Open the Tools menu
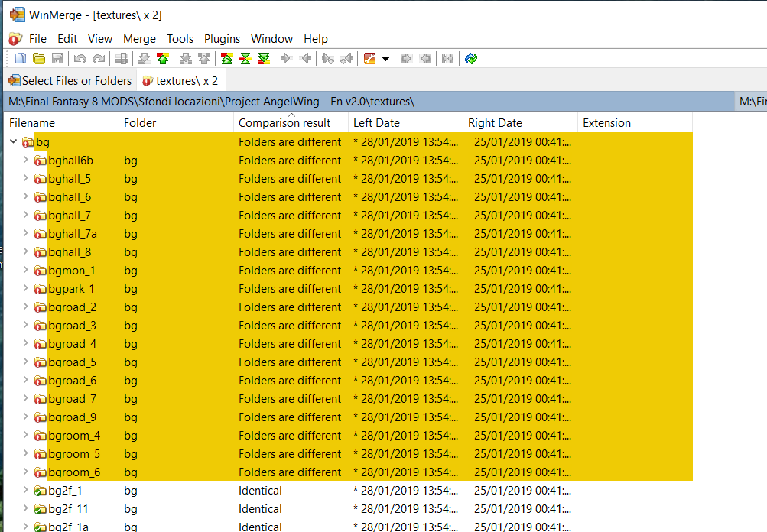Image resolution: width=767 pixels, height=532 pixels. pos(180,39)
